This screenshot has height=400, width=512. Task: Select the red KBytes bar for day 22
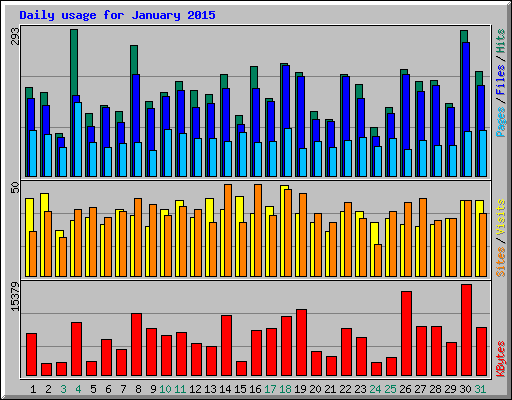[x=346, y=352]
